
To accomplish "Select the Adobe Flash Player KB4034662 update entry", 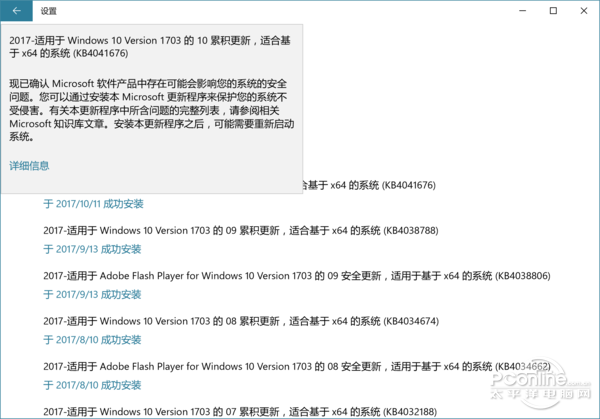I will tap(297, 366).
